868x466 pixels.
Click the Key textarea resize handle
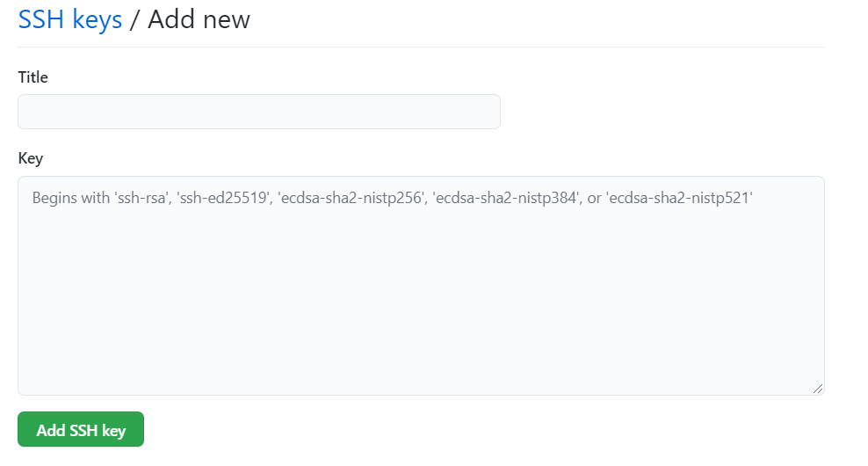click(x=818, y=389)
